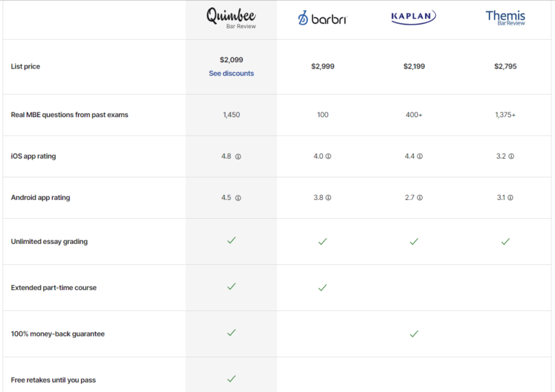Click Barbri's checkmark for Extended part-time course
555x392 pixels.
[x=322, y=287]
